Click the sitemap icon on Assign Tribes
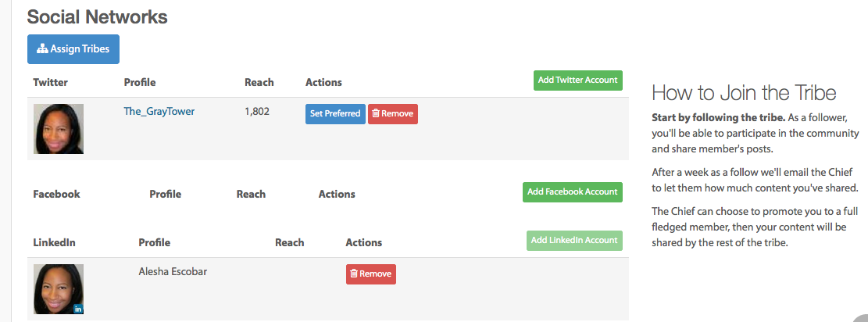868x322 pixels. click(43, 49)
